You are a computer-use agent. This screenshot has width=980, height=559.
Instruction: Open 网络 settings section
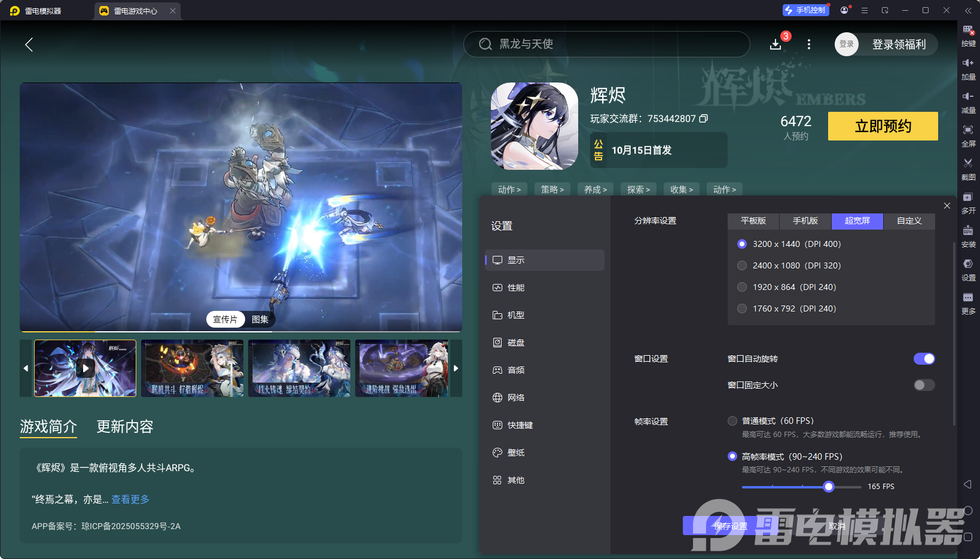click(x=545, y=398)
